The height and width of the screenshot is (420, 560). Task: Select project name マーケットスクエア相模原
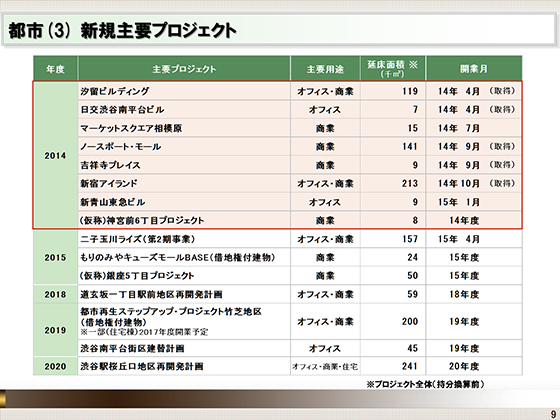[x=131, y=128]
